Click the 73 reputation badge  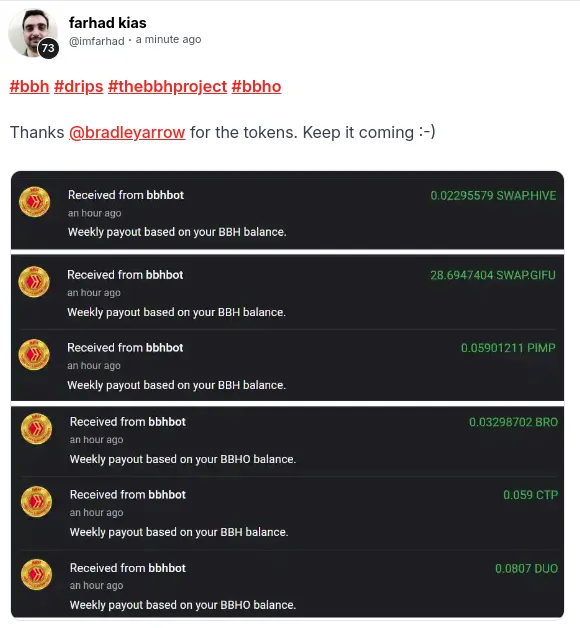[48, 48]
